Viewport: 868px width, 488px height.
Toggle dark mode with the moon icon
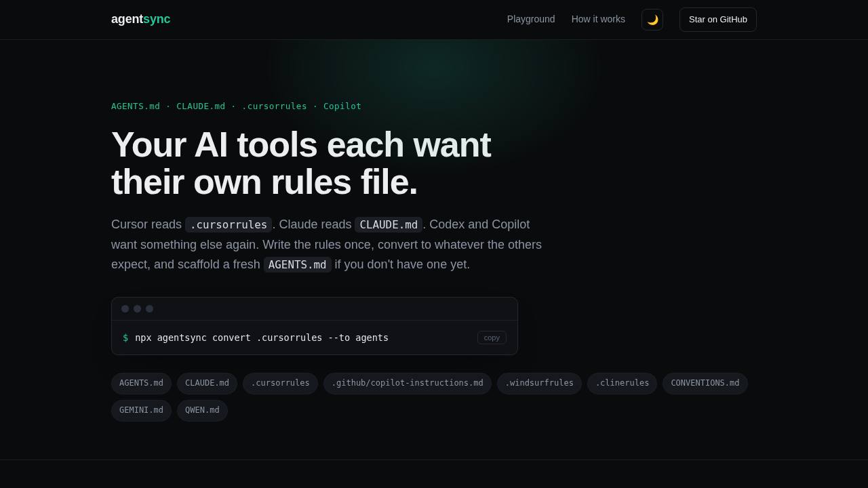coord(652,20)
